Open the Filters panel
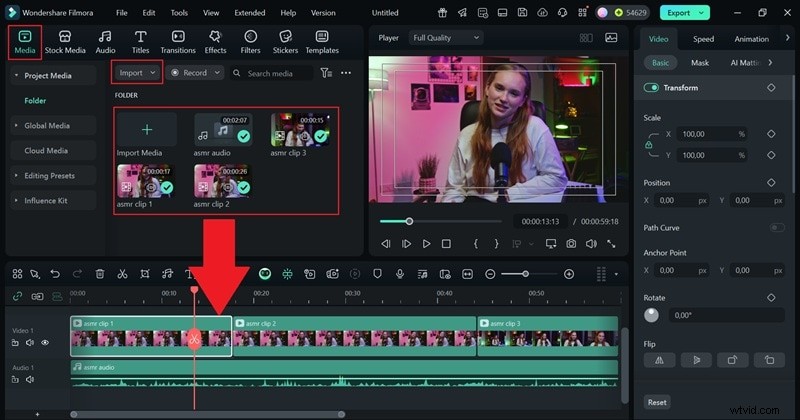The width and height of the screenshot is (800, 420). click(250, 42)
